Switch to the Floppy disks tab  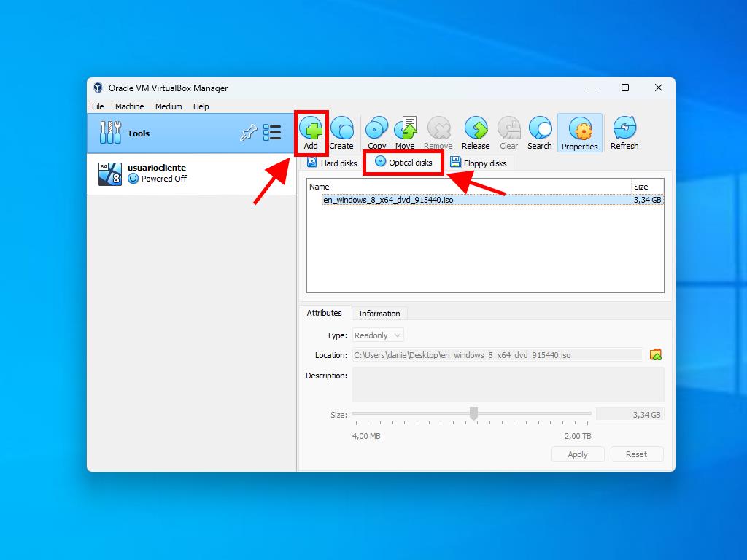point(479,163)
